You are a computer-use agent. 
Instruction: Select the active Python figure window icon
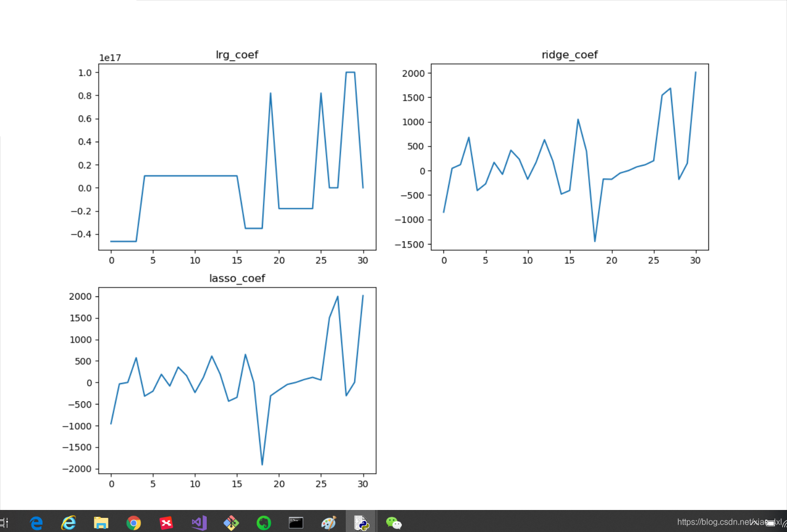click(x=361, y=523)
